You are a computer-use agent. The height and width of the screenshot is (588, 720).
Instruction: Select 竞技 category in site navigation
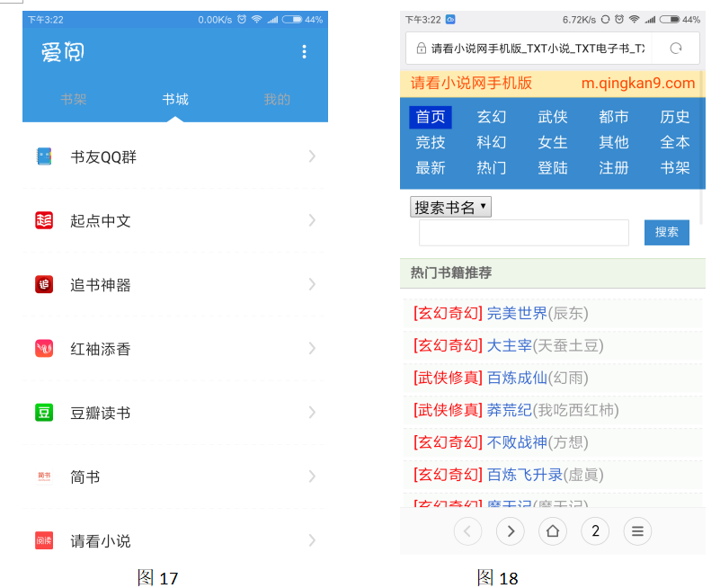431,142
